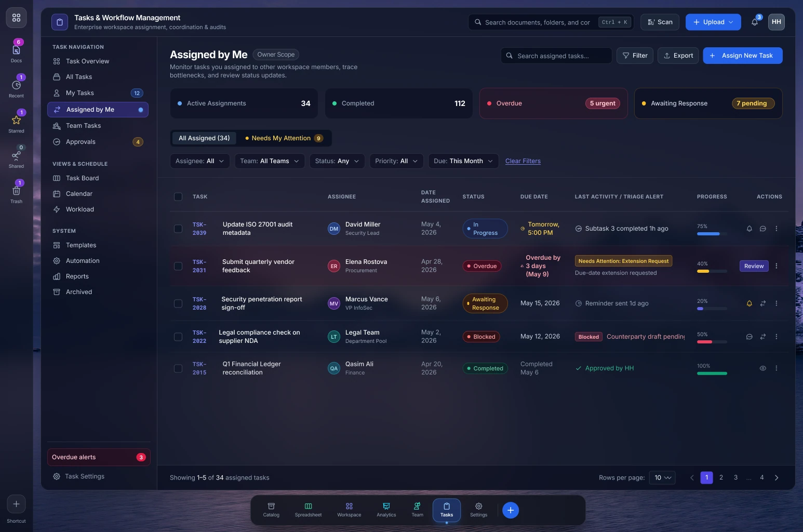
Task: Expand the Status: Any dropdown
Action: click(x=337, y=161)
